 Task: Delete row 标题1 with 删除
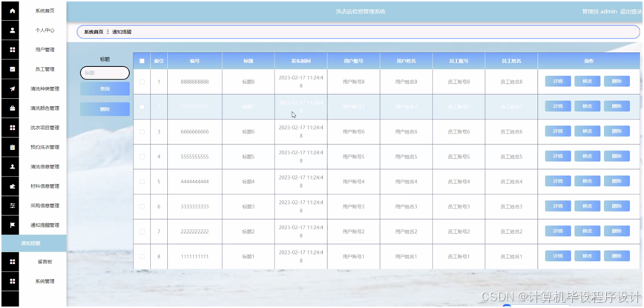coord(617,256)
